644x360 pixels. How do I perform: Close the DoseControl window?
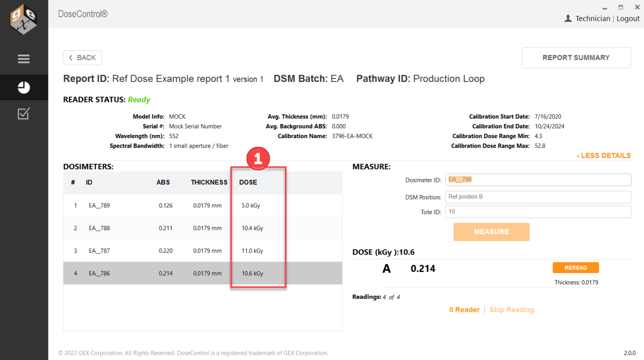[x=637, y=7]
